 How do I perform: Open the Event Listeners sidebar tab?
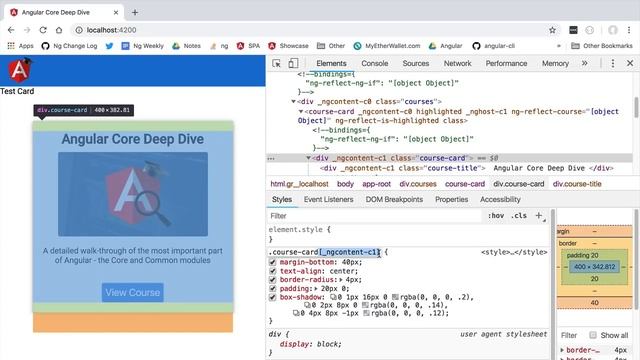point(328,200)
